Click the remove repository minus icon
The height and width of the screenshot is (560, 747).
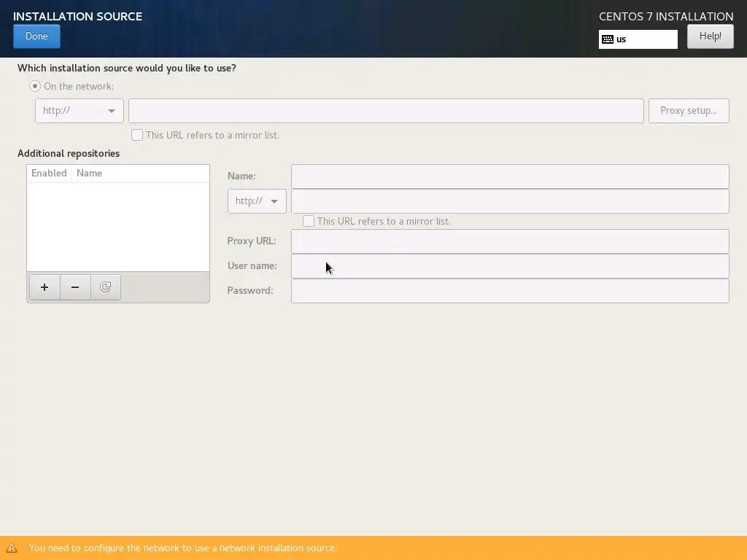[x=75, y=287]
